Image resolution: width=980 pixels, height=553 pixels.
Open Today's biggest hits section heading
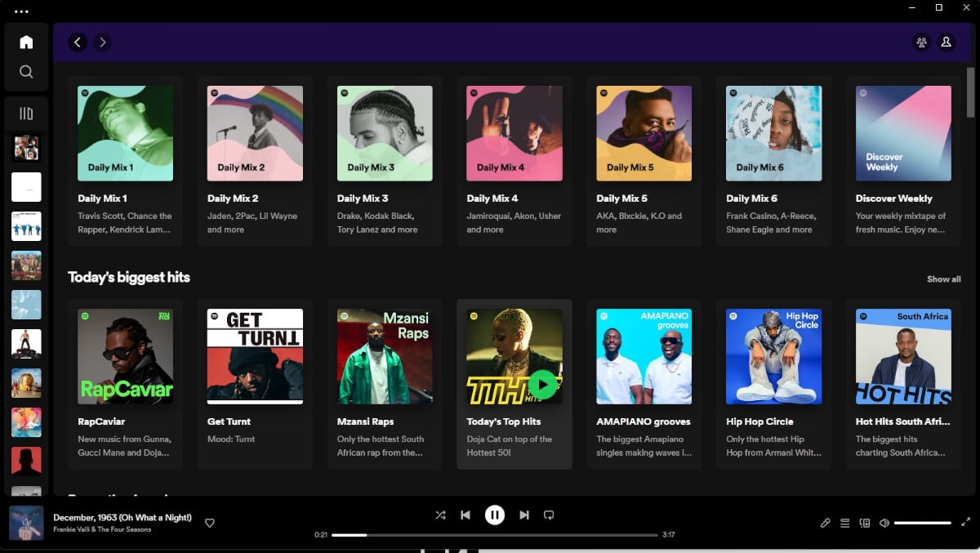129,278
